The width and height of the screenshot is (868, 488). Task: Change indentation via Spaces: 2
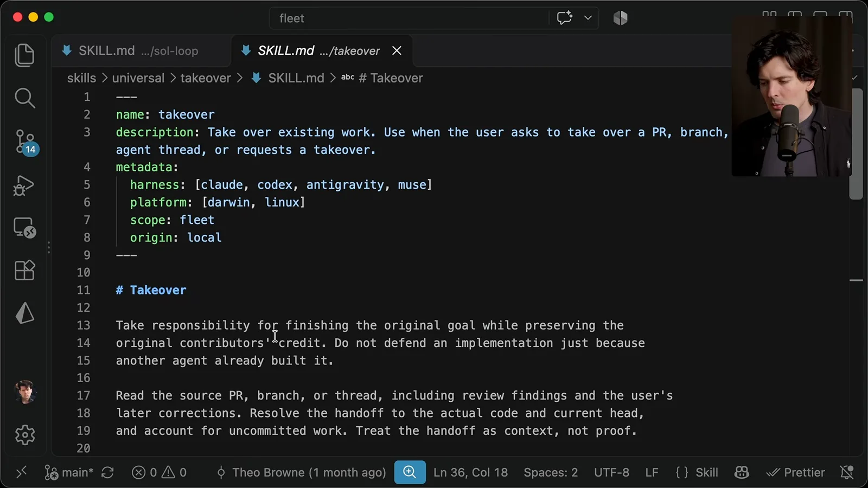pos(551,472)
